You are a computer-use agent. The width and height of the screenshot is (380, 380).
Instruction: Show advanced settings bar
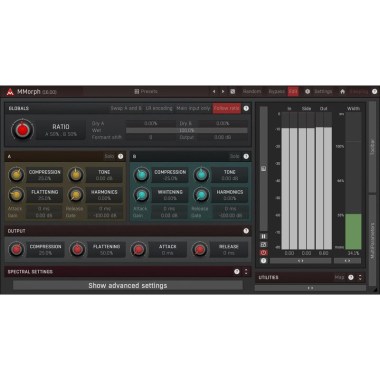coord(128,286)
